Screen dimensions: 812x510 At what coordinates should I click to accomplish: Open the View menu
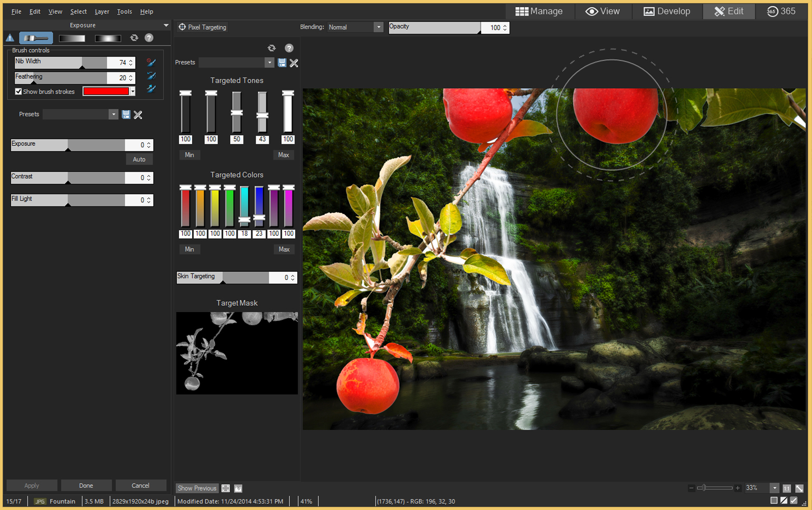click(x=55, y=11)
